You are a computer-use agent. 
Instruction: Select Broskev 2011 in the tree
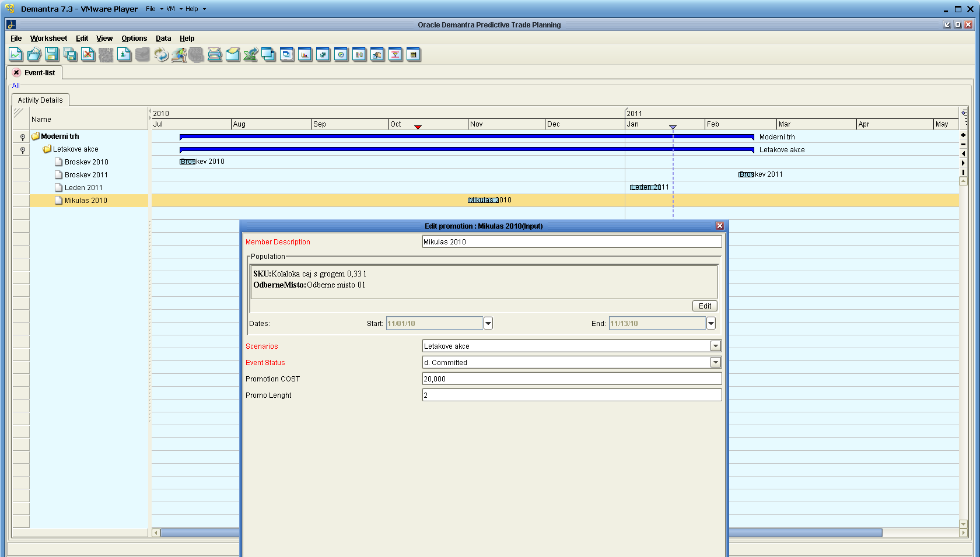coord(86,175)
